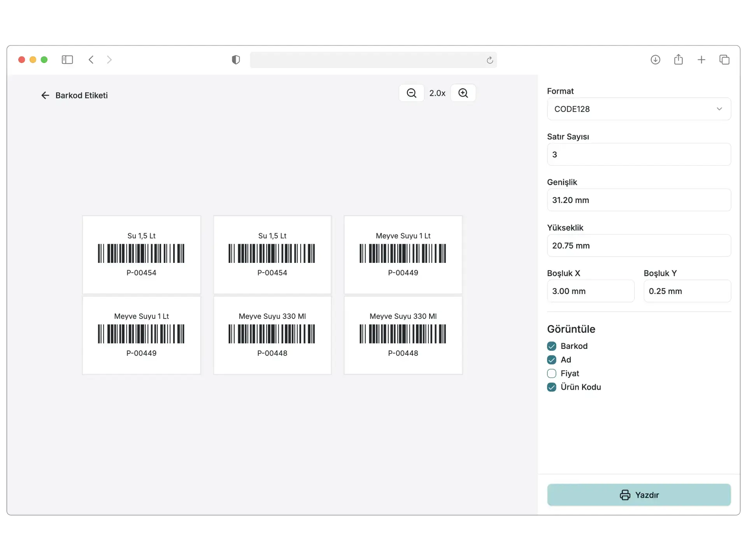The width and height of the screenshot is (747, 560).
Task: Enable the Fiyat checkbox
Action: pyautogui.click(x=551, y=373)
